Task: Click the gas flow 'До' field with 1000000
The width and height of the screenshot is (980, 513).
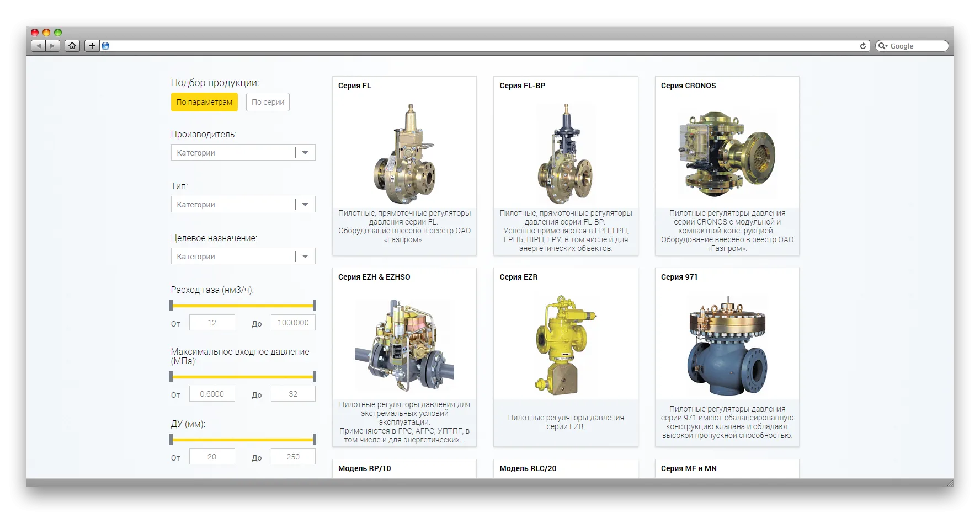Action: [x=293, y=323]
